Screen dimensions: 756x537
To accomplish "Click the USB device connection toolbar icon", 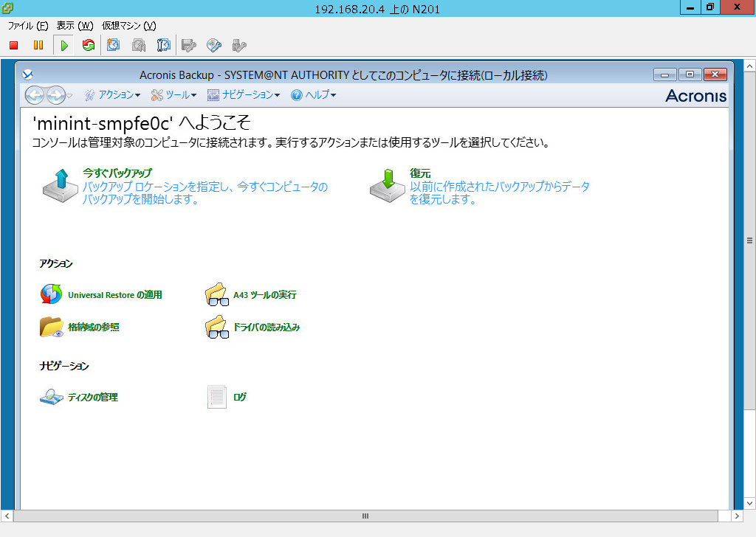I will click(239, 45).
